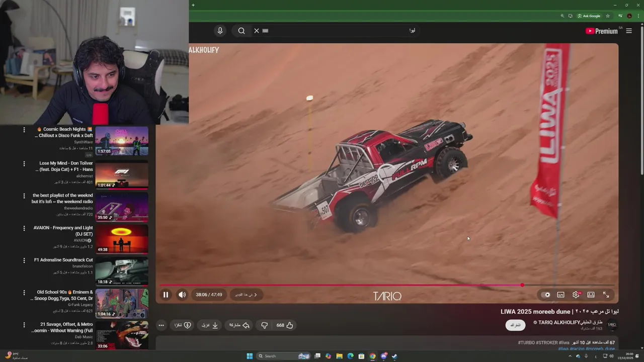Open options for Lose My Mind video
This screenshot has height=362, width=644.
(24, 164)
